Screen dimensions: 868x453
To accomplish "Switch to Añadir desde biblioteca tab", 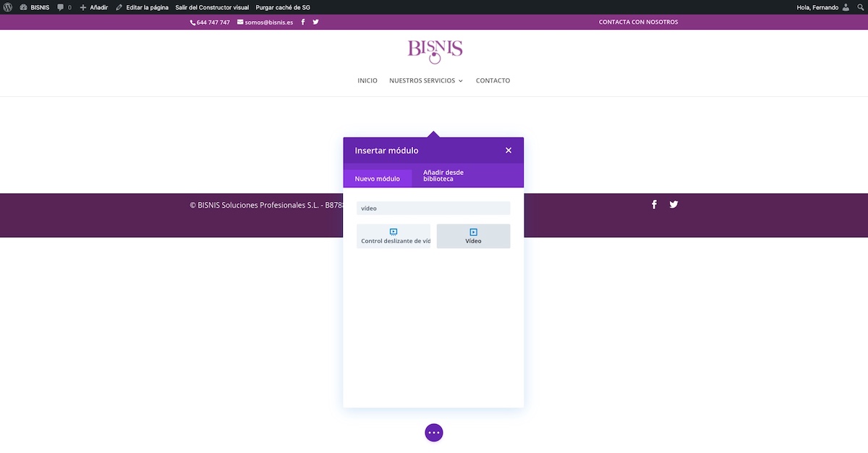I will point(443,176).
